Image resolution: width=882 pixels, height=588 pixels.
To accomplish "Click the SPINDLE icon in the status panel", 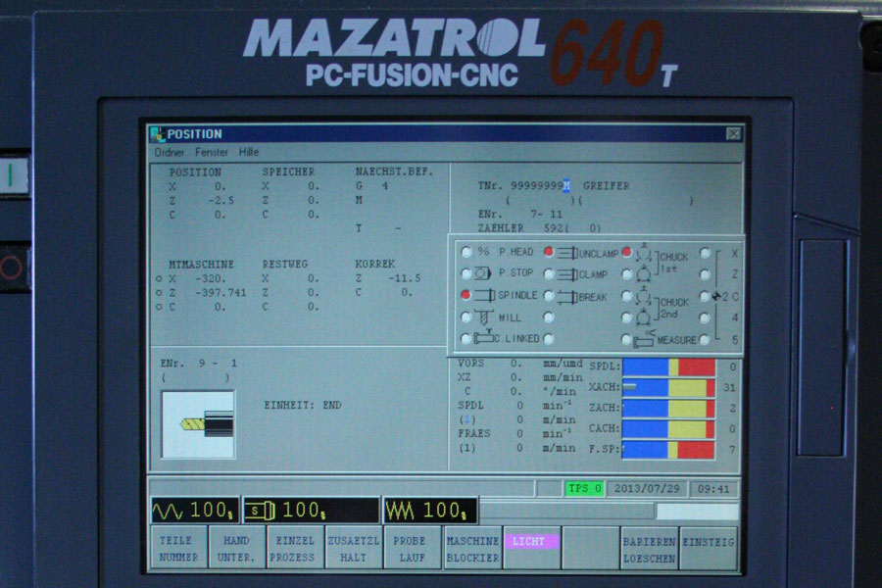I will point(484,295).
